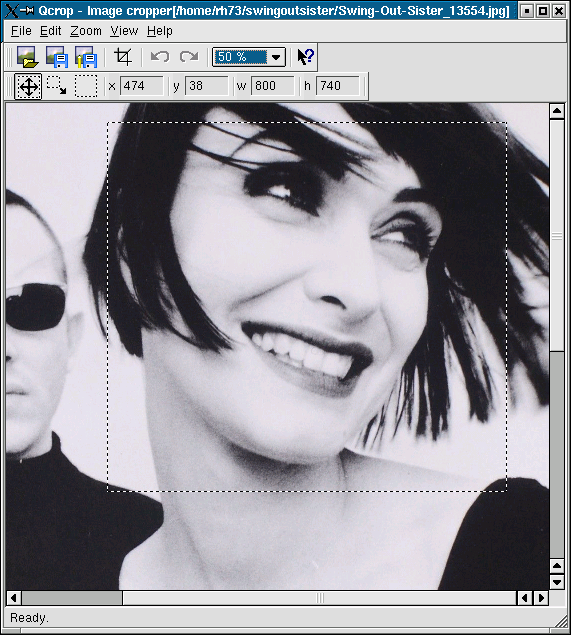
Task: Open the View menu
Action: point(124,31)
